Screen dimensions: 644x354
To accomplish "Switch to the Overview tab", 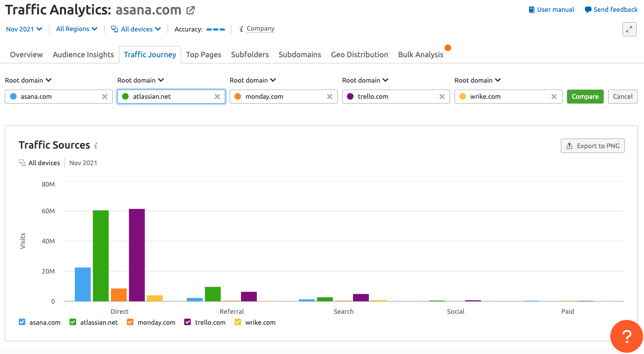I will pos(26,55).
